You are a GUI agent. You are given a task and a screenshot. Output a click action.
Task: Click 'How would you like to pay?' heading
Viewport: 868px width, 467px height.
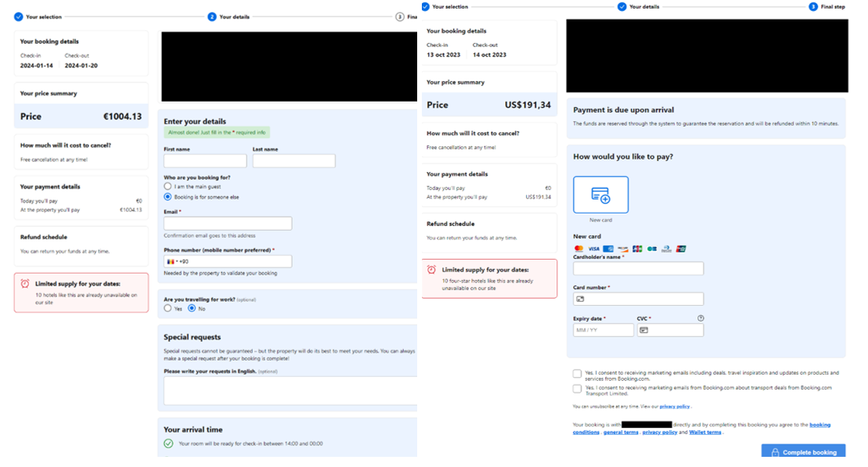[623, 156]
